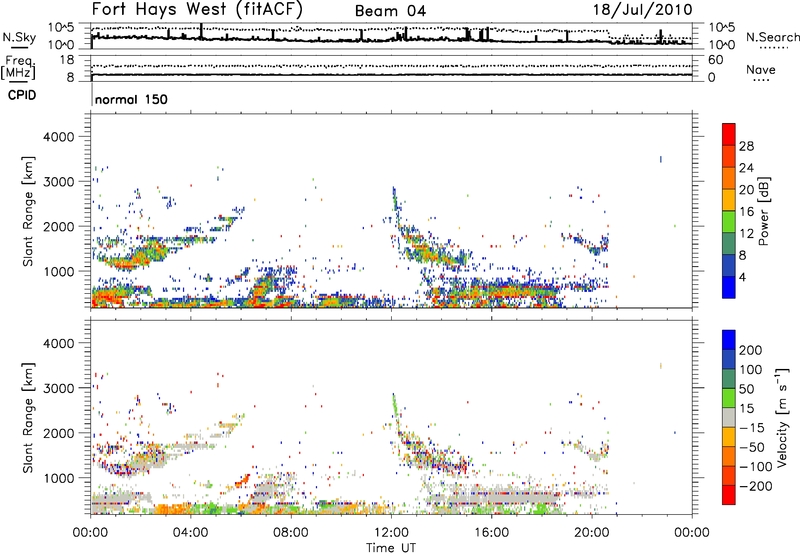This screenshot has height=554, width=800.
Task: Click the '50' label on Velocity colorbar
Action: point(746,389)
